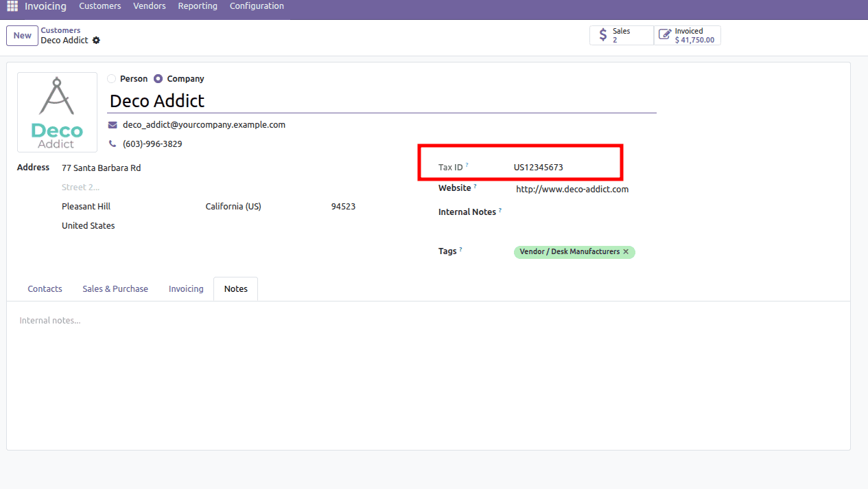Click the Sales dollar smart button icon
The width and height of the screenshot is (868, 489).
tap(602, 34)
